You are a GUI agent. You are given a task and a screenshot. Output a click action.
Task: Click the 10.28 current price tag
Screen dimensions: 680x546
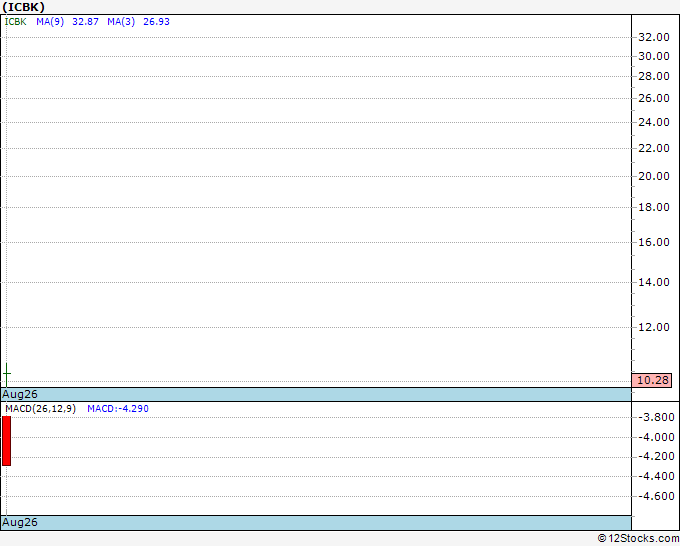(x=652, y=380)
